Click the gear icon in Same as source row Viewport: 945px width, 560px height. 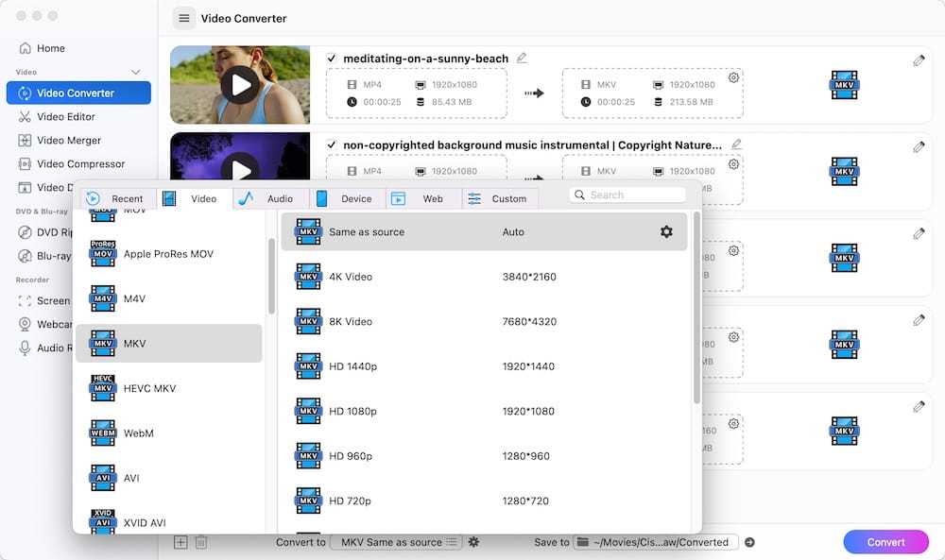click(666, 231)
